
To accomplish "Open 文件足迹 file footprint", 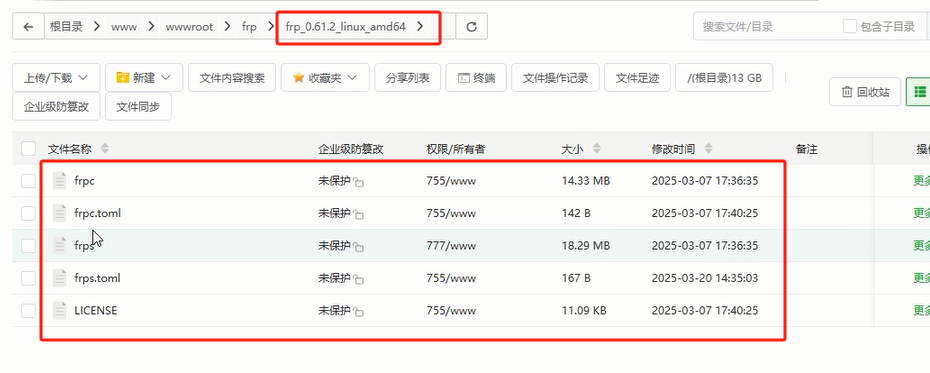I will click(x=637, y=78).
